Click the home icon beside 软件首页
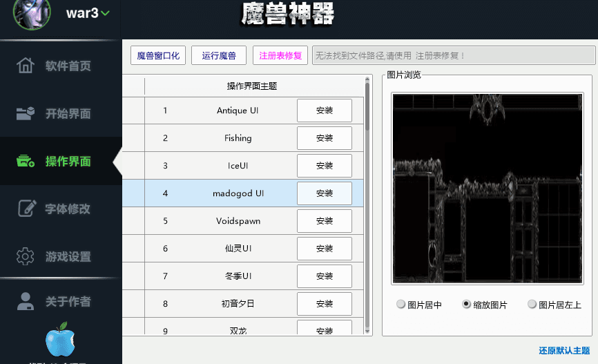Screen dimensions: 598x364 26,66
